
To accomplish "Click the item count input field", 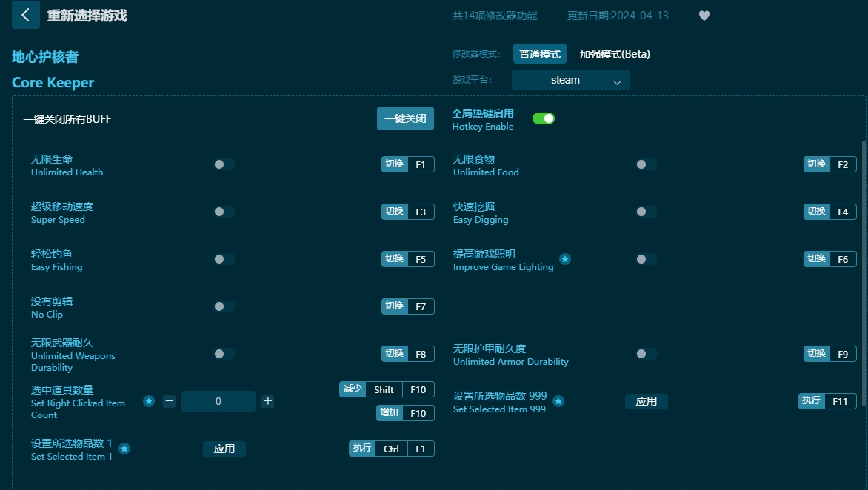I will coord(218,401).
